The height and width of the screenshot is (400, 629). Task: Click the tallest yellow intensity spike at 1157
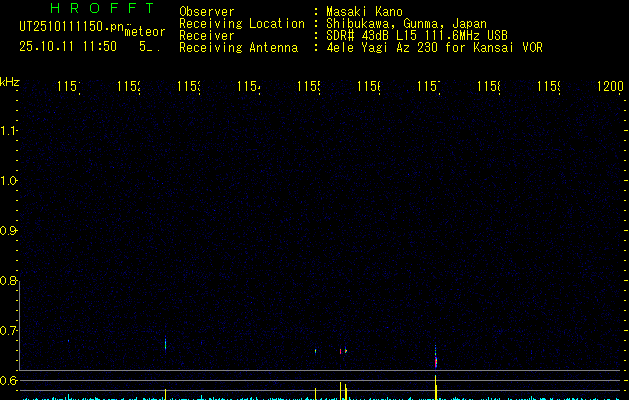(436, 387)
